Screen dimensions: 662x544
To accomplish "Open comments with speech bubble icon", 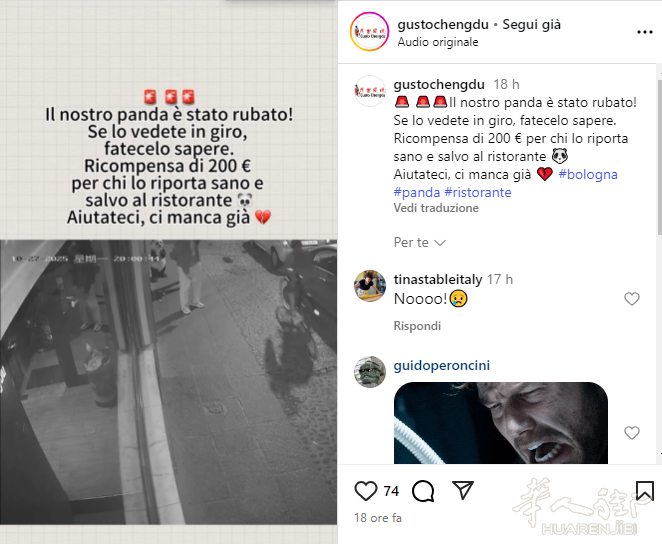I will 423,491.
